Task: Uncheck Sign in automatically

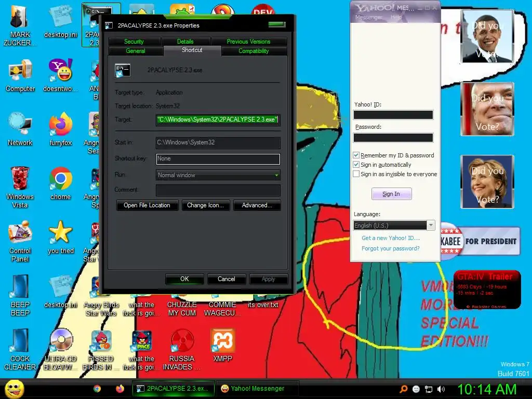Action: coord(356,165)
